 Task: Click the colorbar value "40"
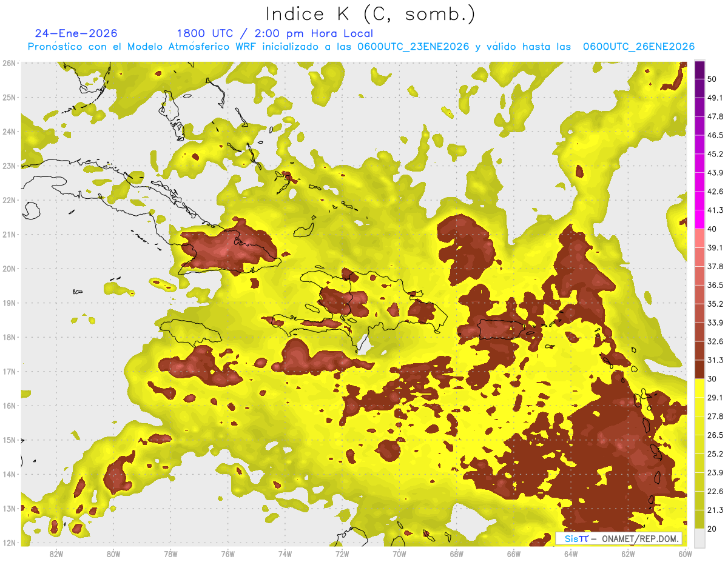point(712,229)
